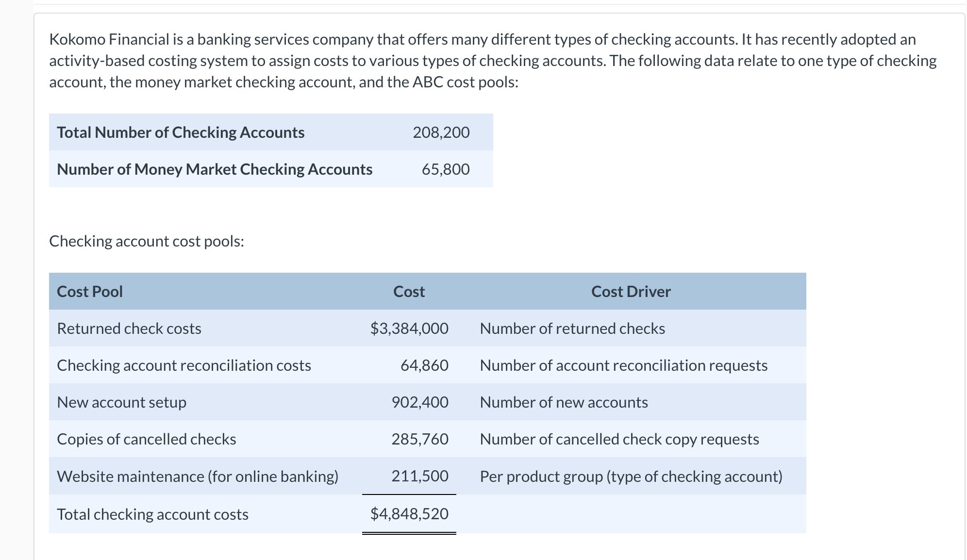Click the $3,384,000 cost value

(x=409, y=329)
